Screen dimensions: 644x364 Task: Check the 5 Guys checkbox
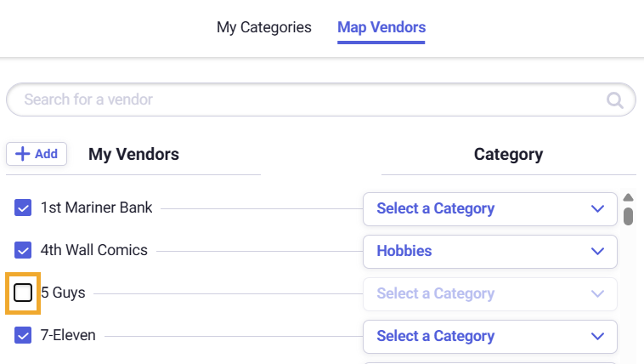click(x=24, y=293)
